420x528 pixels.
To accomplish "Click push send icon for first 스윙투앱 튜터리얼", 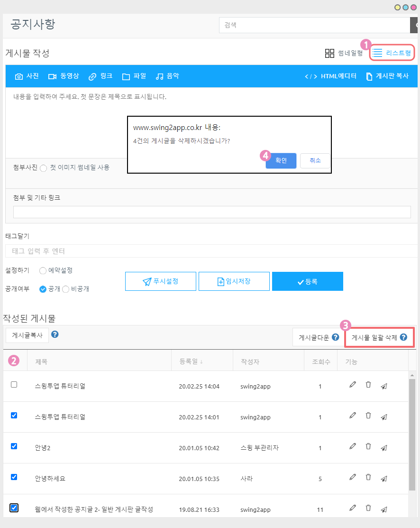I will click(x=384, y=386).
